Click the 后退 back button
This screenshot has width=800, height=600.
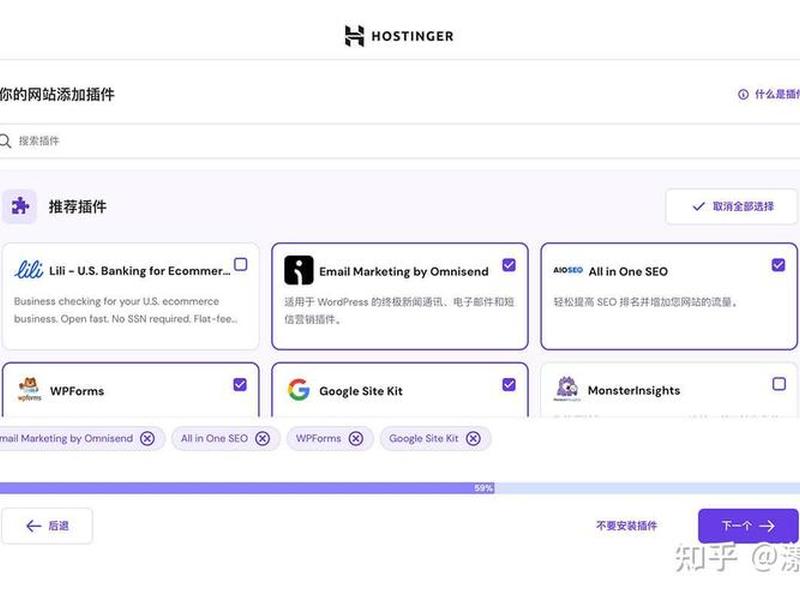point(47,526)
